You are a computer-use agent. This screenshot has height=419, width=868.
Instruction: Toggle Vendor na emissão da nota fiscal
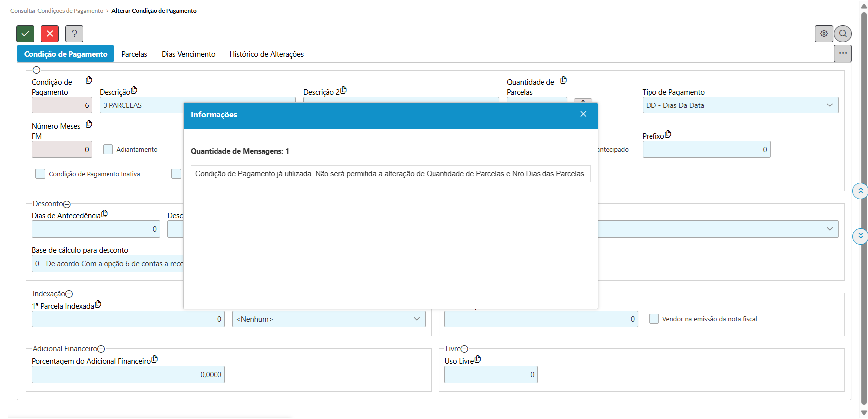pos(654,319)
